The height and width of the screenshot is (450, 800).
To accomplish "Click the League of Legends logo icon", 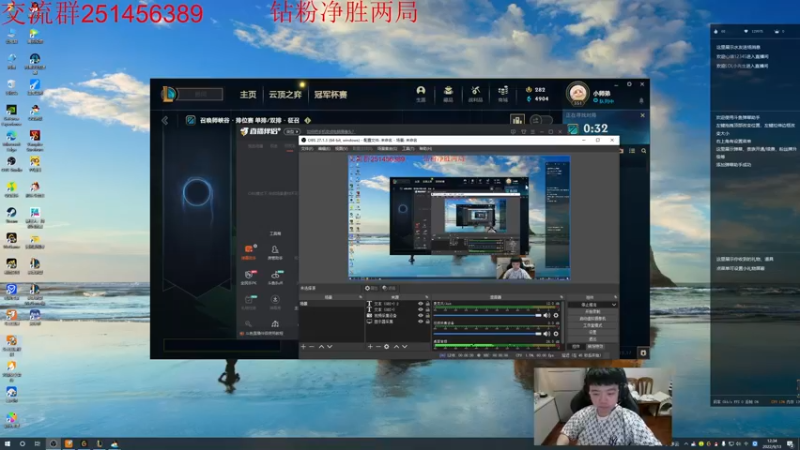I will coord(169,94).
